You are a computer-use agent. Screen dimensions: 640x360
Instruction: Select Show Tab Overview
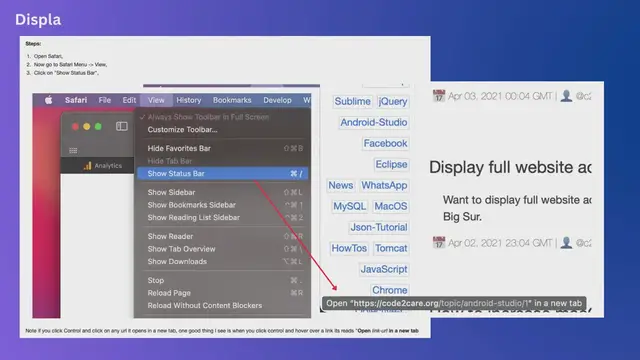click(222, 249)
